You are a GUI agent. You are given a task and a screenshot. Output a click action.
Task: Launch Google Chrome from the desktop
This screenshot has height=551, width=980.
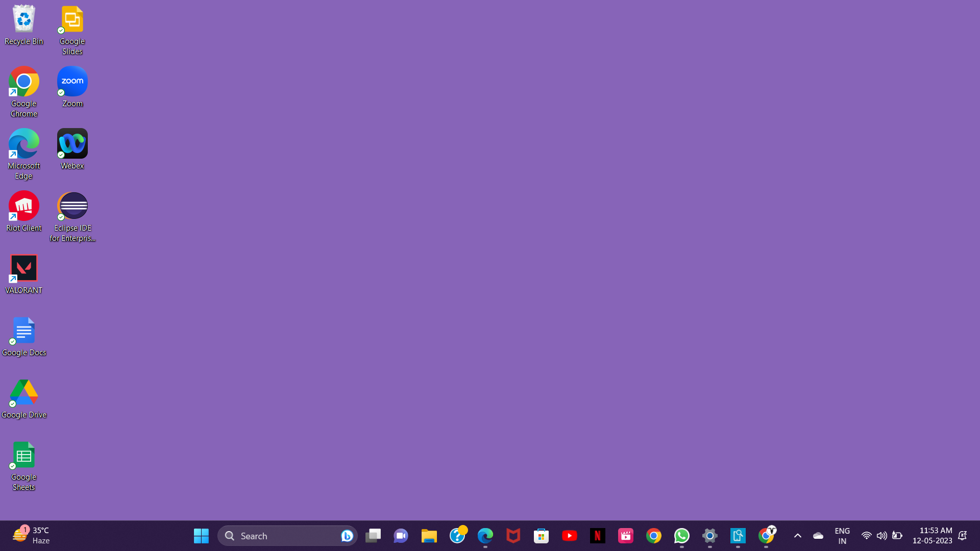(23, 82)
